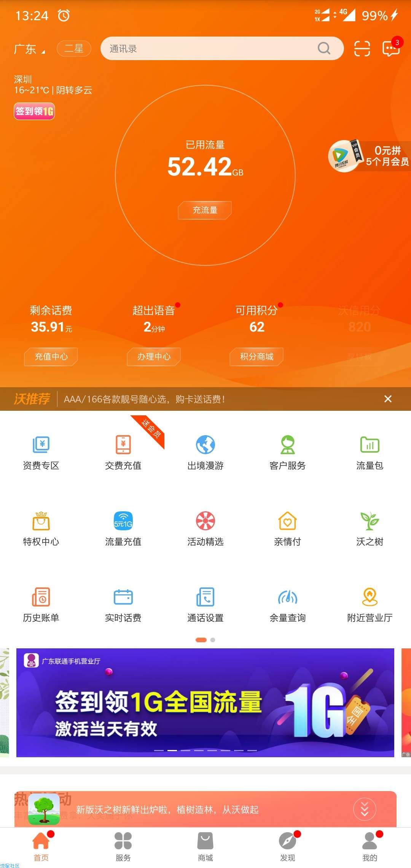411x868 pixels.
Task: Switch to the 商城 tab
Action: click(205, 846)
